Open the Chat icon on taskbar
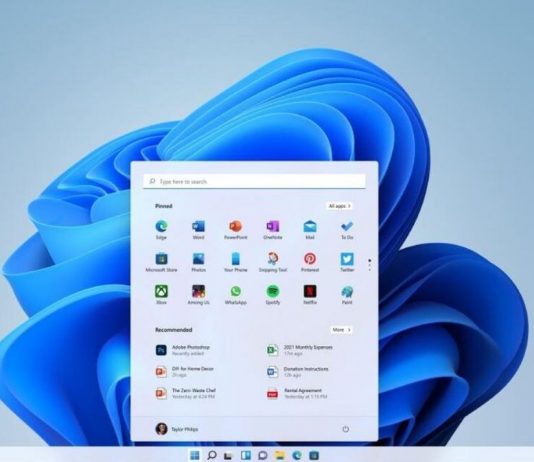Image resolution: width=534 pixels, height=462 pixels. [x=263, y=456]
